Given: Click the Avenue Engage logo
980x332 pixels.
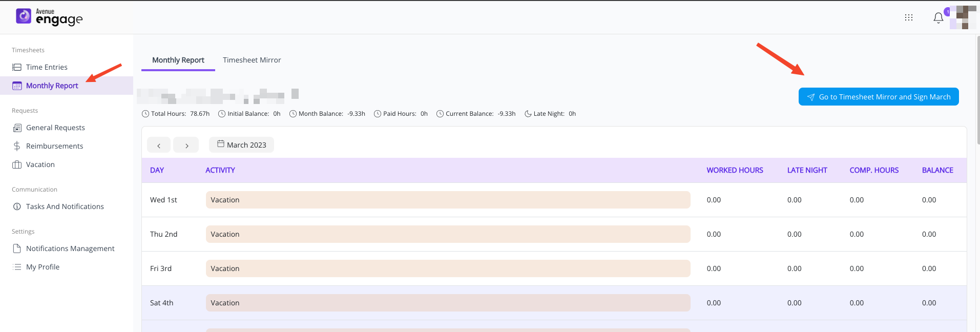Looking at the screenshot, I should tap(49, 17).
